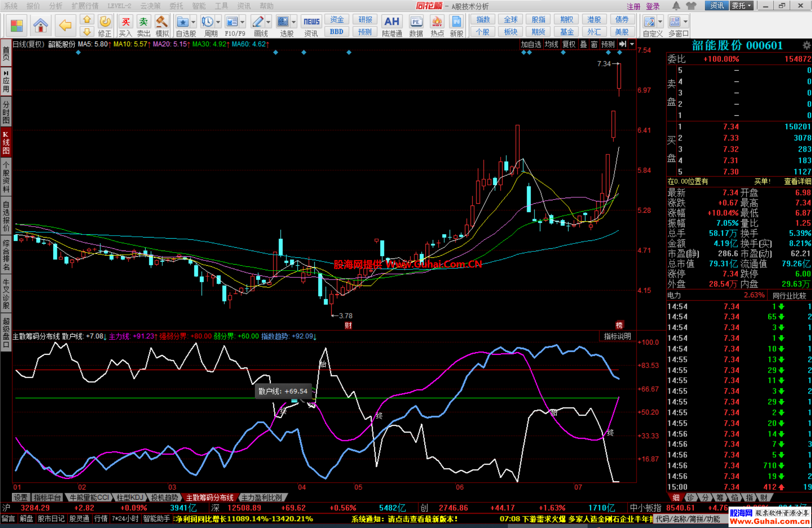The width and height of the screenshot is (812, 528).
Task: Toggle 复权 price adjustment button
Action: coord(569,44)
